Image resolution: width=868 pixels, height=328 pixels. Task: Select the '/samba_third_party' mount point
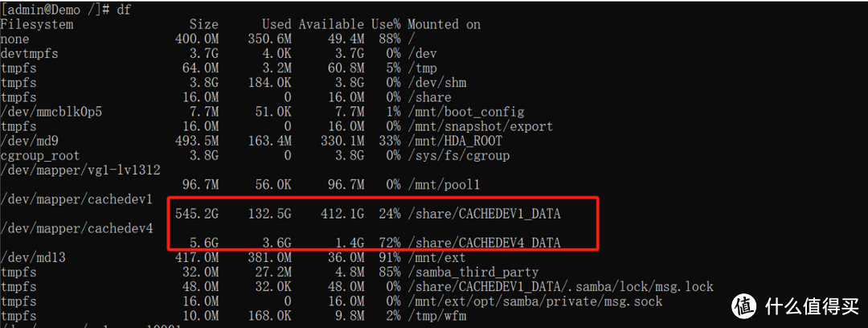[x=473, y=272]
